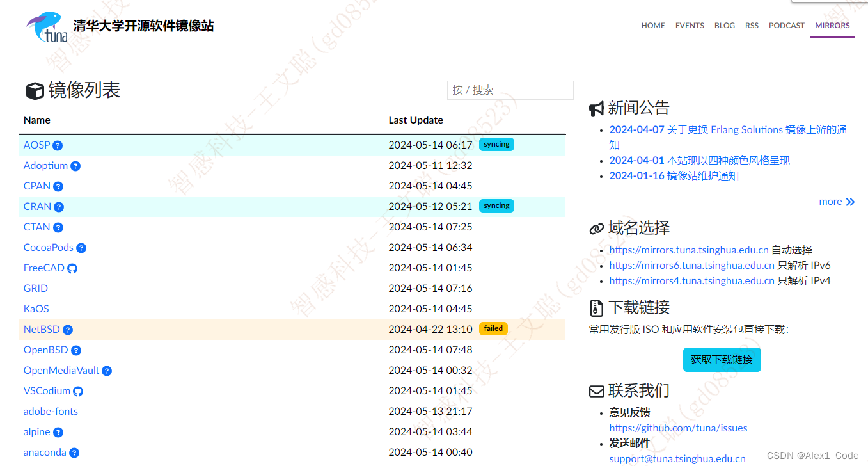Click the TUNA logo icon
868x466 pixels.
(47, 28)
